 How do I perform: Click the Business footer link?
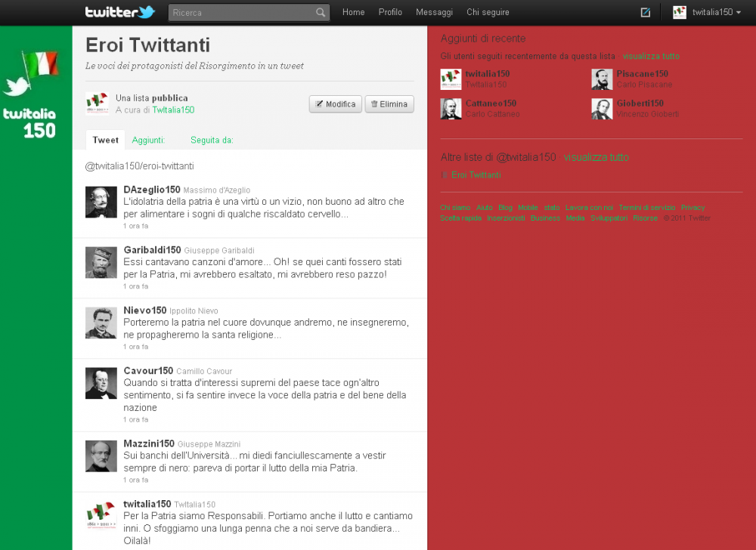pos(545,218)
